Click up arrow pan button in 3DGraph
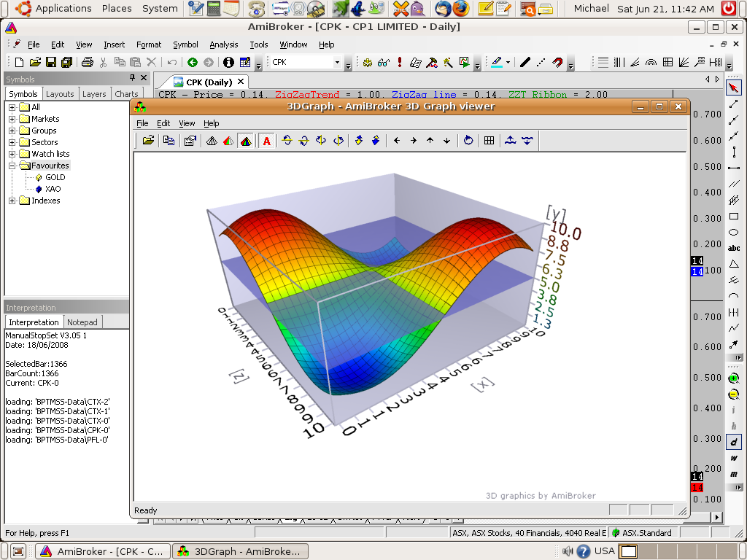 [x=430, y=141]
